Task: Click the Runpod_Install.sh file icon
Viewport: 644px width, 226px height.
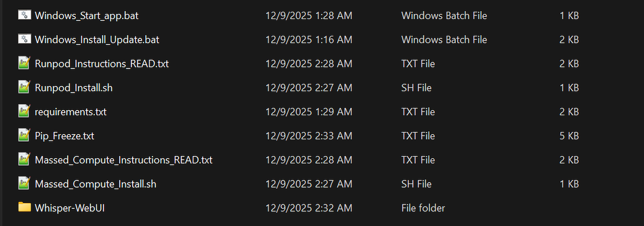Action: point(24,87)
